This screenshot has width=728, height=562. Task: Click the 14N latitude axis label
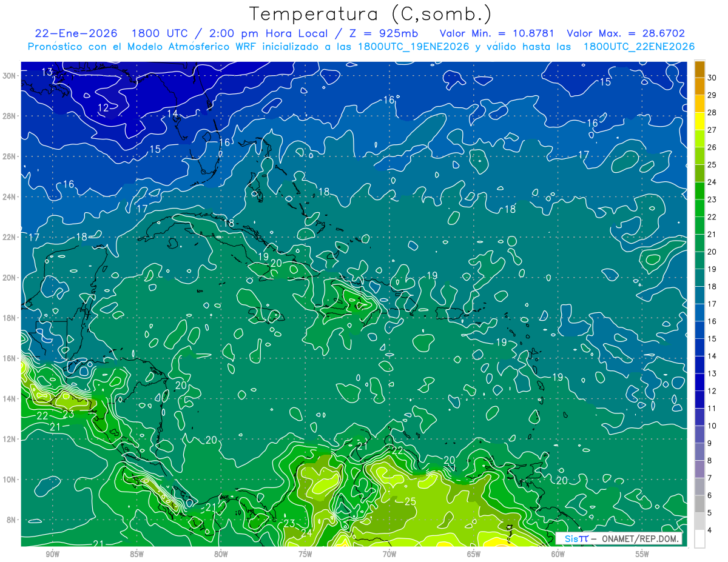point(8,399)
